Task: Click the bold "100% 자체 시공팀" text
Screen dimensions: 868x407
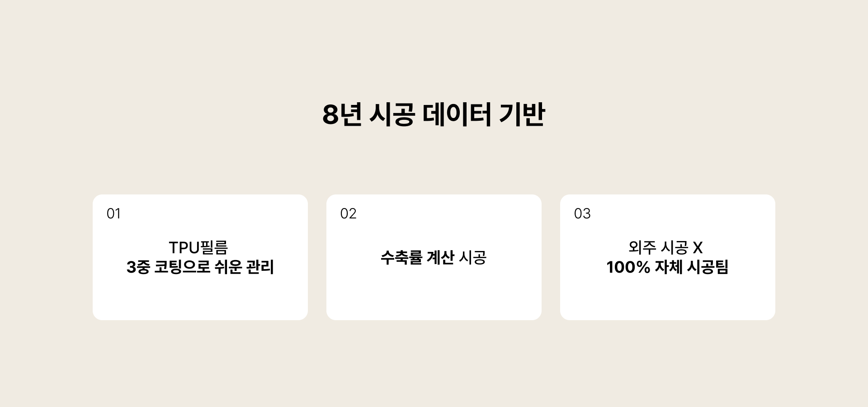Action: 667,267
